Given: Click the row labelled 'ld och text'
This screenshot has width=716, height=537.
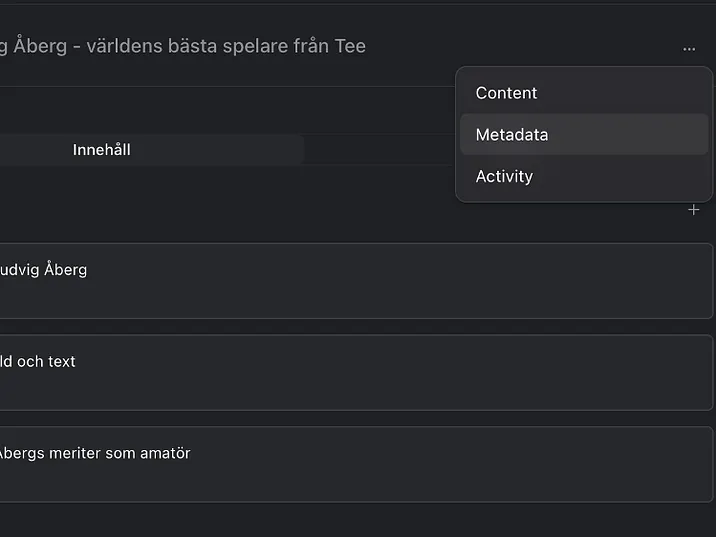Looking at the screenshot, I should click(x=38, y=362).
